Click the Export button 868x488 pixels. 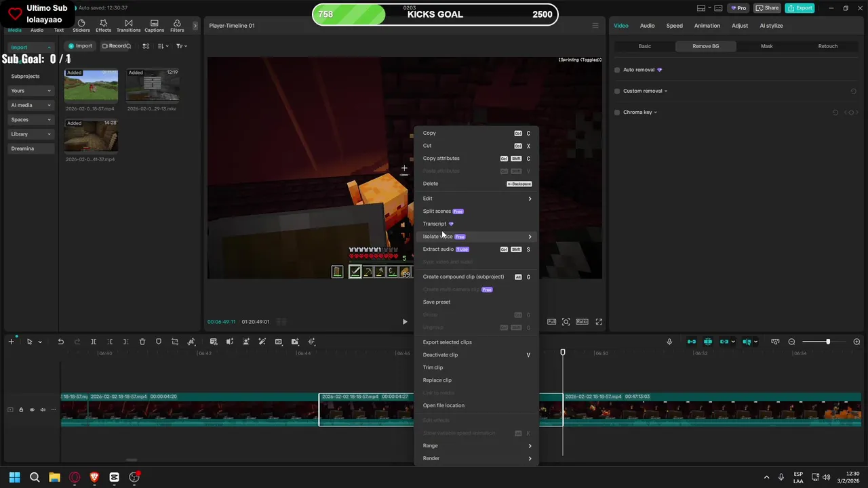pos(800,8)
